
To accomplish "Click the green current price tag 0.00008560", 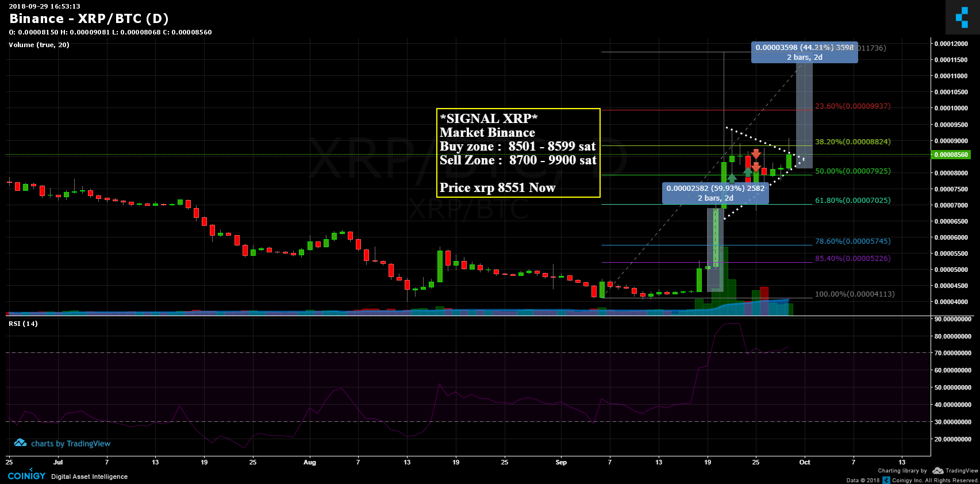I will [x=951, y=155].
